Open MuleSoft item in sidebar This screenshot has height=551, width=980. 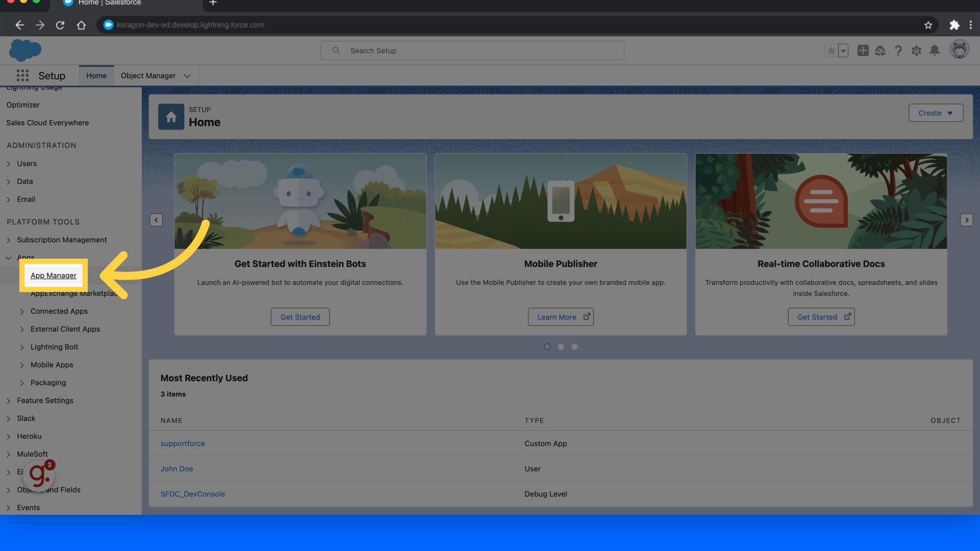32,454
